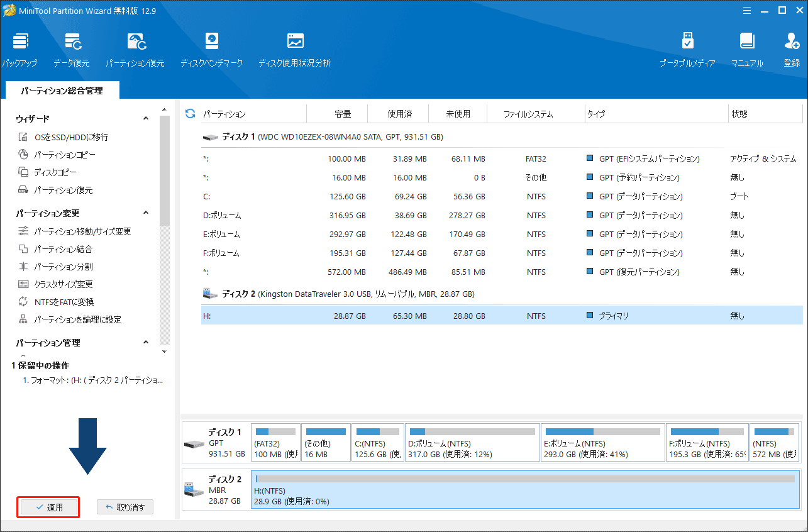Select NTFSをFATに変換 option
Viewport: 808px width, 532px height.
pyautogui.click(x=56, y=302)
